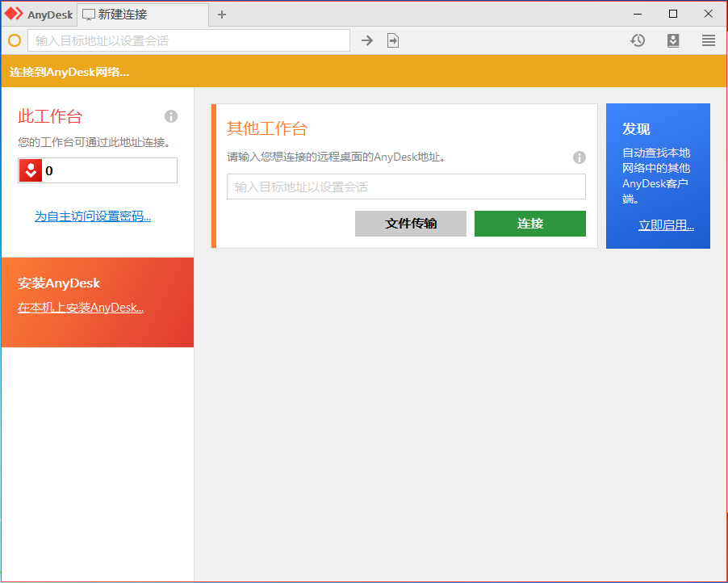Enable discovery via 立即启用 link
The height and width of the screenshot is (583, 728).
[666, 224]
